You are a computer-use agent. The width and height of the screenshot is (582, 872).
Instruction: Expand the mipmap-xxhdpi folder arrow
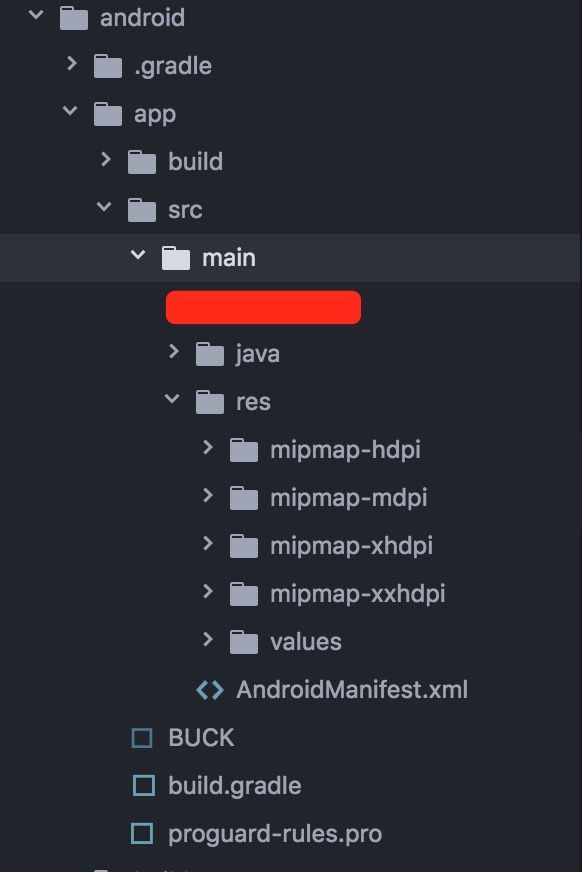pyautogui.click(x=208, y=591)
